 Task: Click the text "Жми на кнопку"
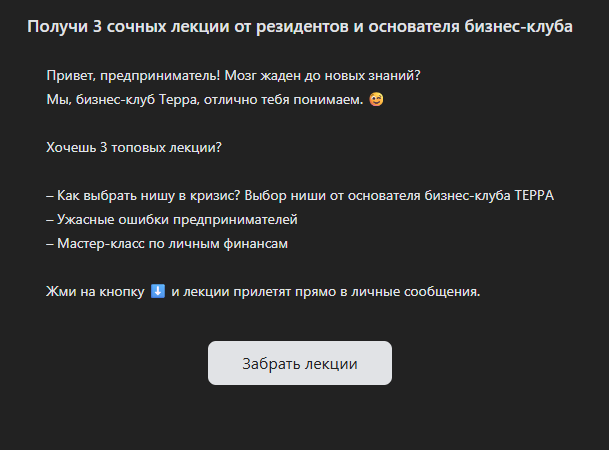click(x=95, y=292)
